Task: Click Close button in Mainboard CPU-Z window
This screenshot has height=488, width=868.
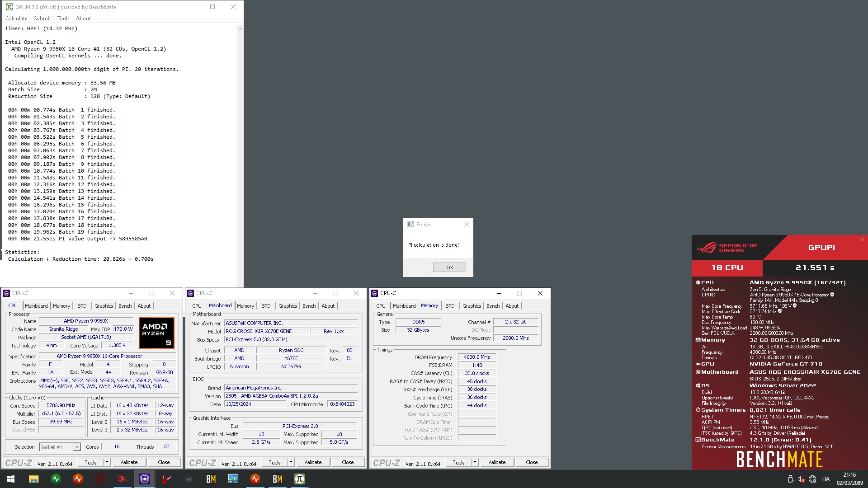Action: pyautogui.click(x=348, y=462)
